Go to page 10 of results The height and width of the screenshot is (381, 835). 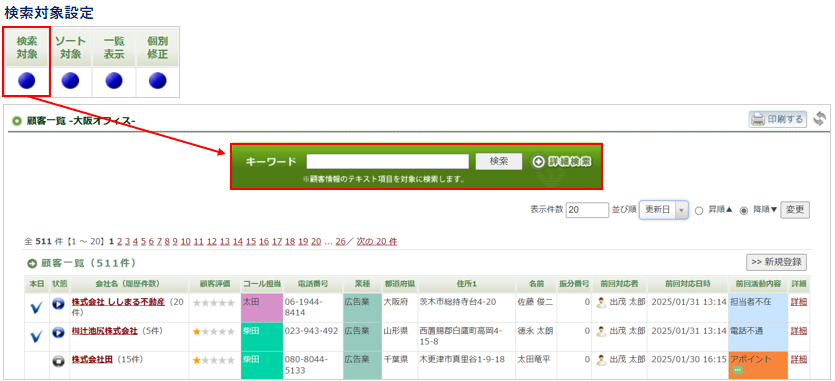click(185, 241)
